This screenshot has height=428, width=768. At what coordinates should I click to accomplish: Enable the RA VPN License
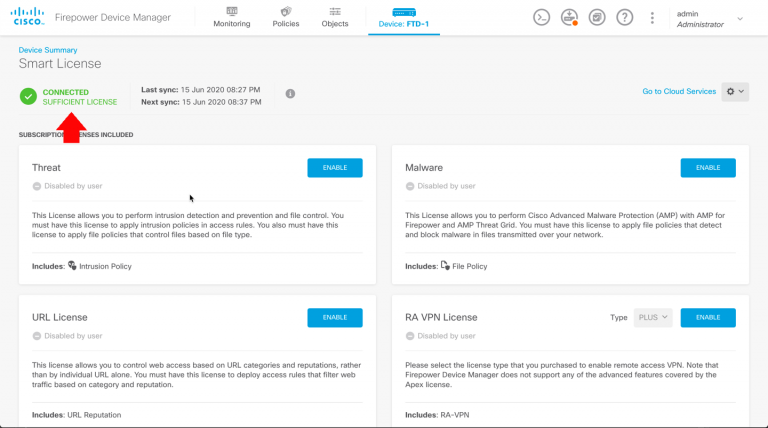pos(708,317)
